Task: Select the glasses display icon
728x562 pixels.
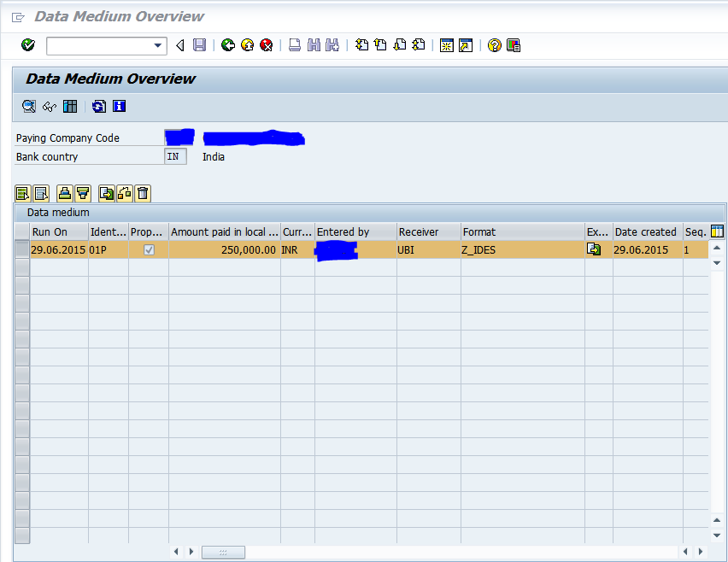Action: point(49,106)
